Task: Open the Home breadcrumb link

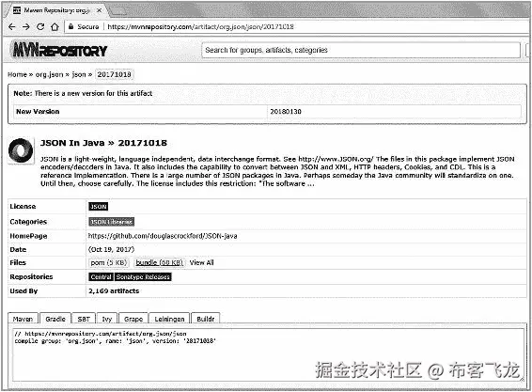Action: (17, 74)
